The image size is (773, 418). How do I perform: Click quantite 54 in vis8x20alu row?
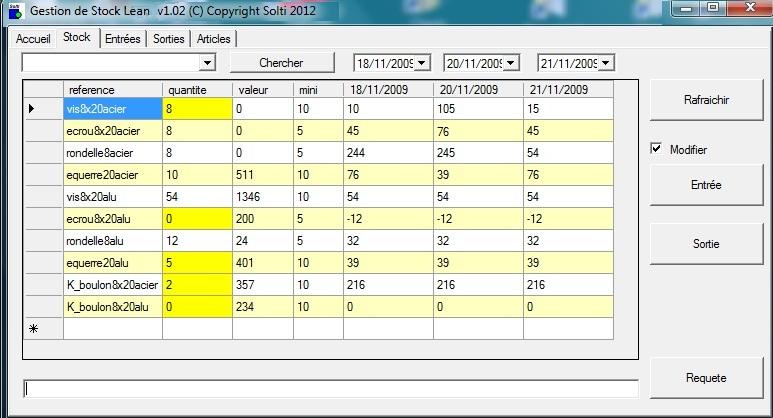[197, 197]
